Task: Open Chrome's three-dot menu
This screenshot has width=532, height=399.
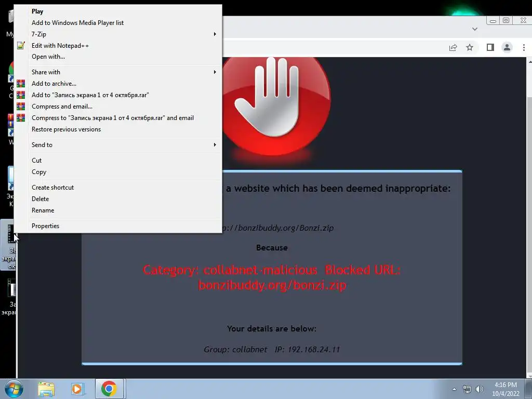Action: (x=524, y=47)
